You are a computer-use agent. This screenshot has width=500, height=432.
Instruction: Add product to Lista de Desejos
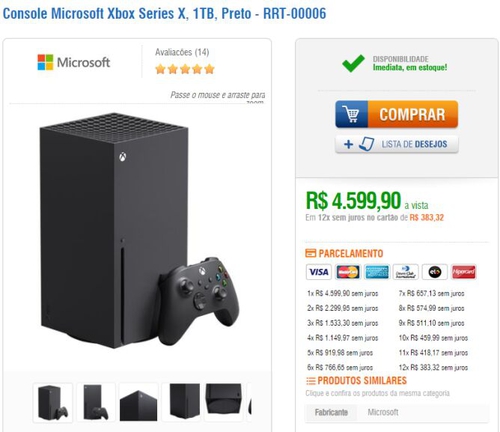(397, 144)
